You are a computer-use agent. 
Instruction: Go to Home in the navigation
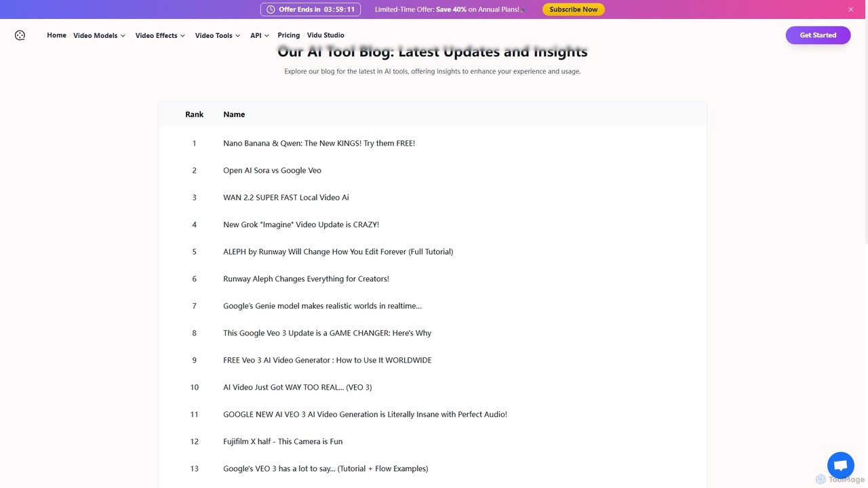[x=56, y=35]
